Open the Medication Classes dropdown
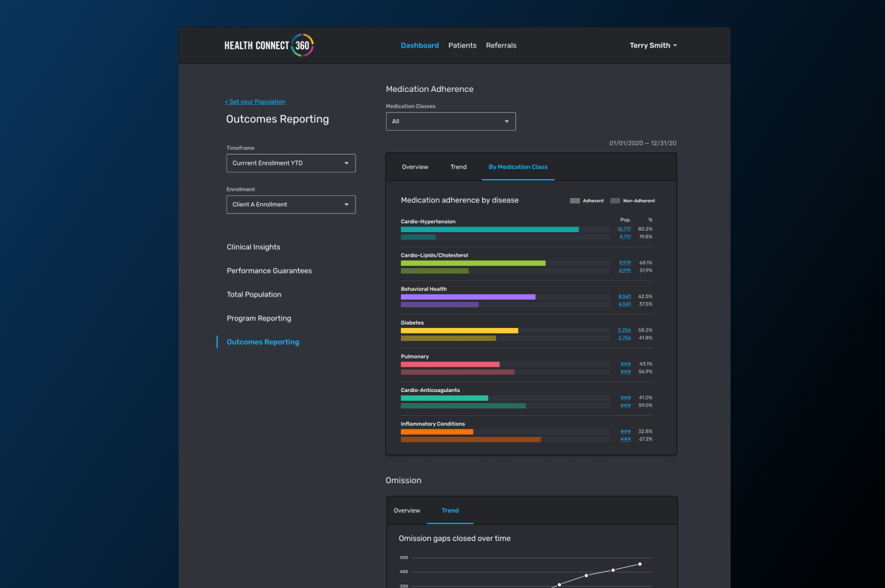This screenshot has height=588, width=885. (x=451, y=121)
